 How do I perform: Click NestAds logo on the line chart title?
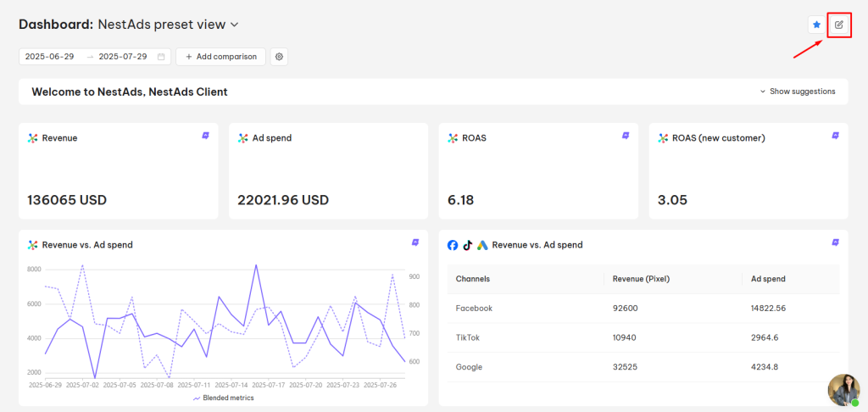(x=33, y=245)
